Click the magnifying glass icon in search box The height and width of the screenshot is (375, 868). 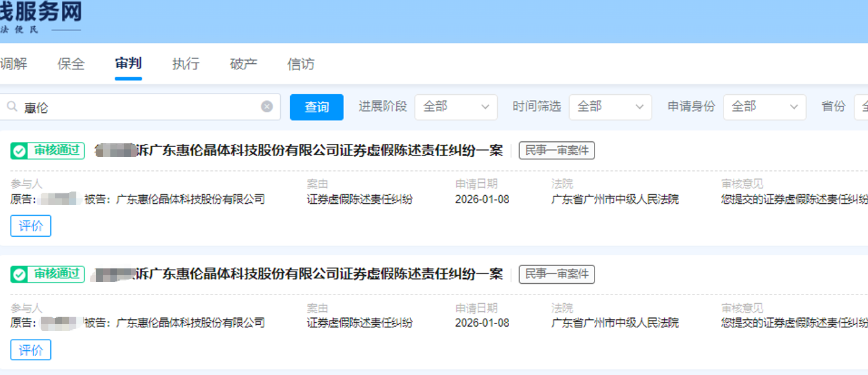(12, 107)
